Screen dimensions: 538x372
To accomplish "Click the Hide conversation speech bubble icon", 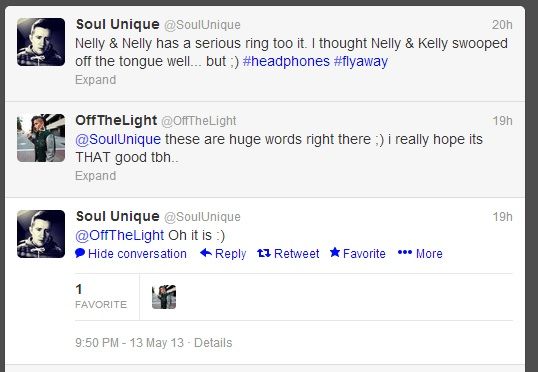I will coord(80,253).
